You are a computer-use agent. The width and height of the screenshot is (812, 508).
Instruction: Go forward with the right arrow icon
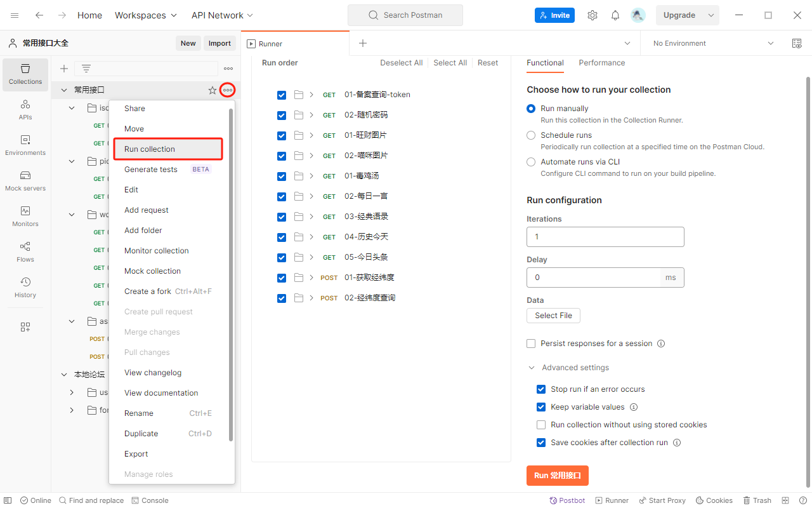click(62, 15)
